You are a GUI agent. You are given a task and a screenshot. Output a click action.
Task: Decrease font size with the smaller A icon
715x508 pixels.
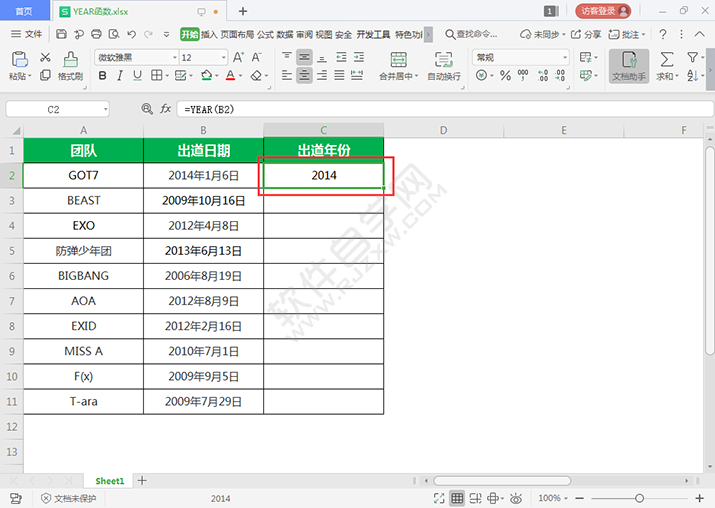pyautogui.click(x=256, y=57)
